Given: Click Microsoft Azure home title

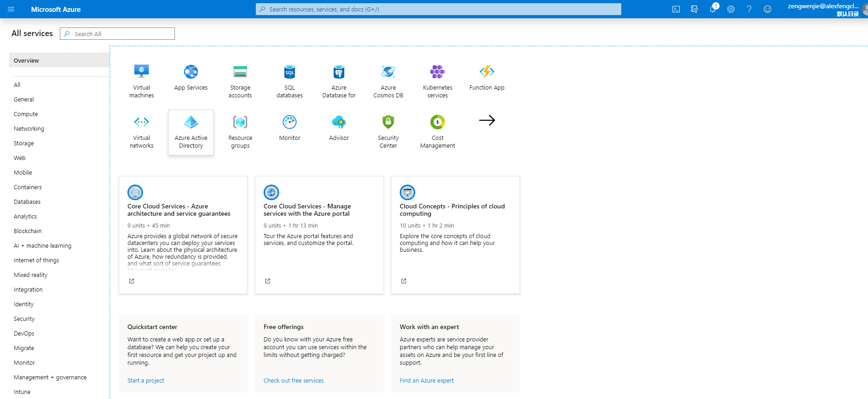Looking at the screenshot, I should click(x=56, y=9).
